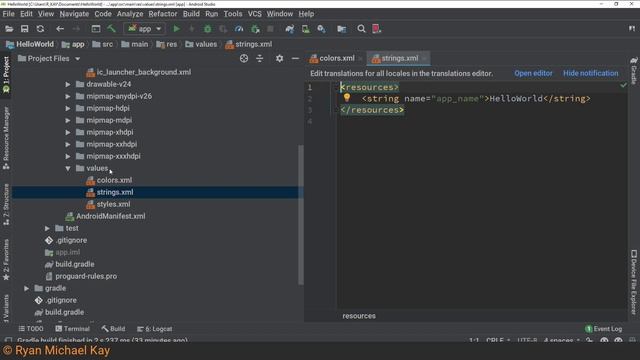This screenshot has width=640, height=360.
Task: Click the Save All floppy disk icon
Action: click(24, 29)
